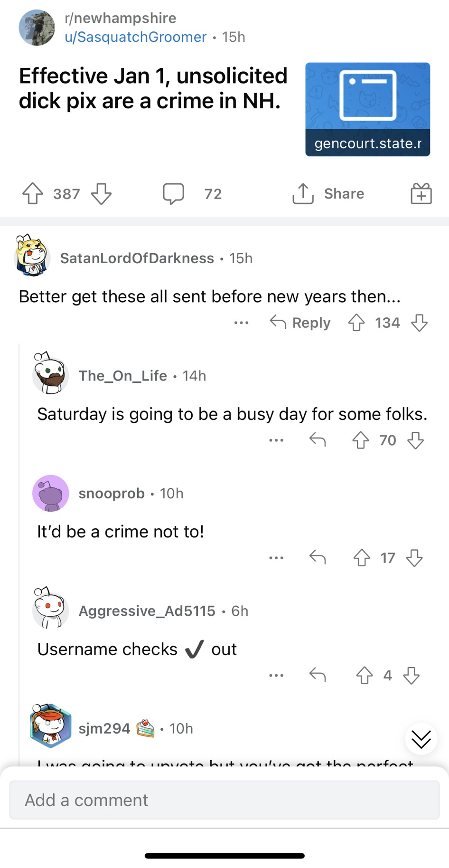
Task: Tap the gift award icon
Action: pyautogui.click(x=421, y=194)
